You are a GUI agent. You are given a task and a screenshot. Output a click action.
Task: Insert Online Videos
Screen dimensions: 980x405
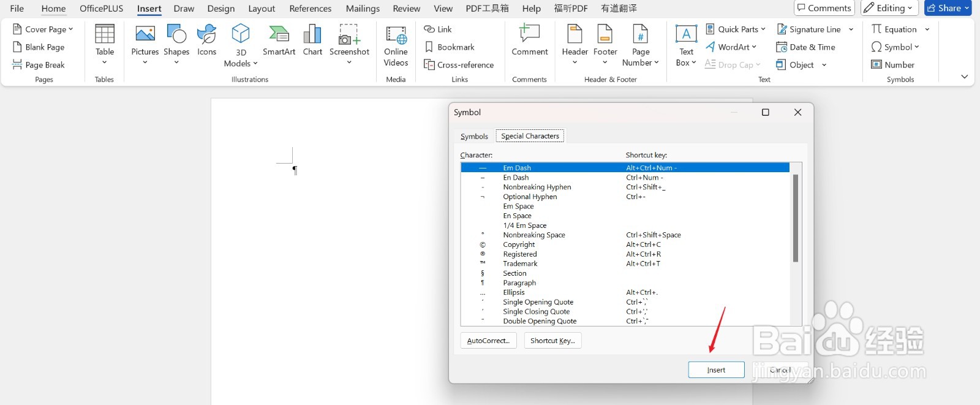396,45
